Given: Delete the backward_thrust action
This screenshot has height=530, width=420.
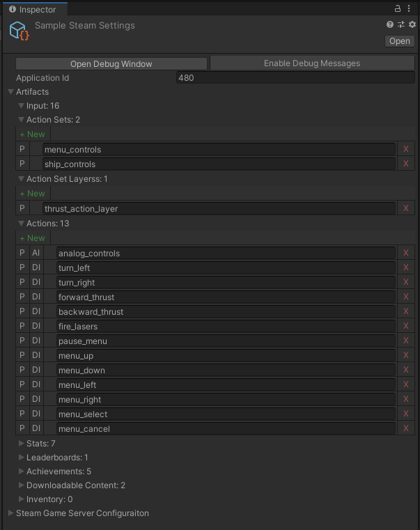Looking at the screenshot, I should [406, 311].
